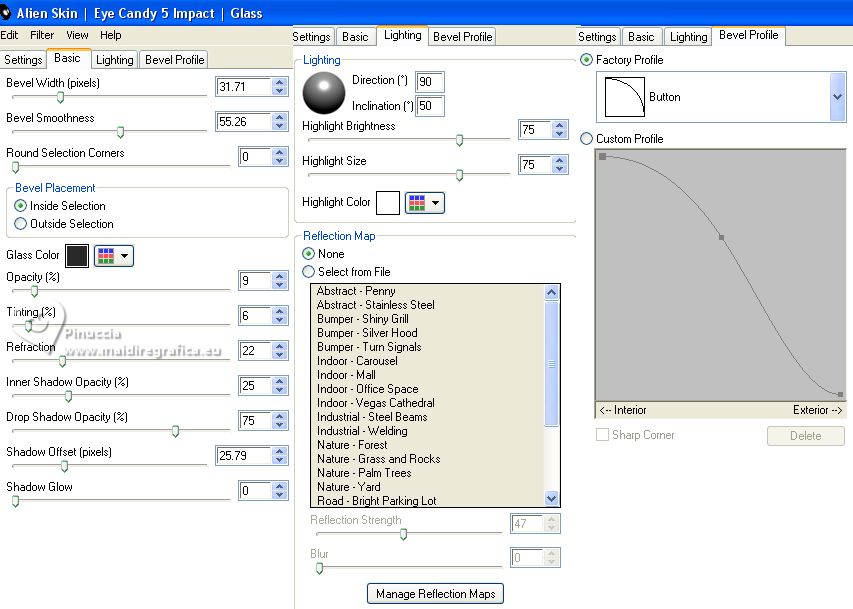Image resolution: width=853 pixels, height=609 pixels.
Task: Adjust Opacity percentage spinner arrows
Action: coord(280,280)
